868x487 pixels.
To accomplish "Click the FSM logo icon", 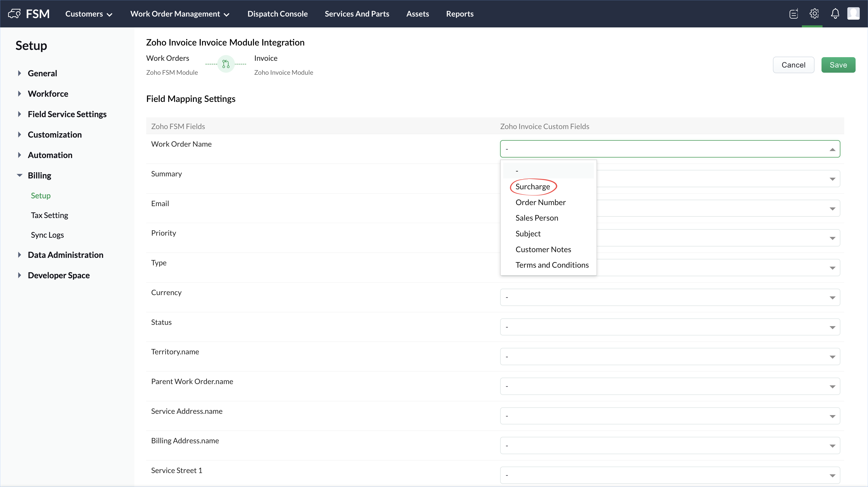I will [x=14, y=14].
